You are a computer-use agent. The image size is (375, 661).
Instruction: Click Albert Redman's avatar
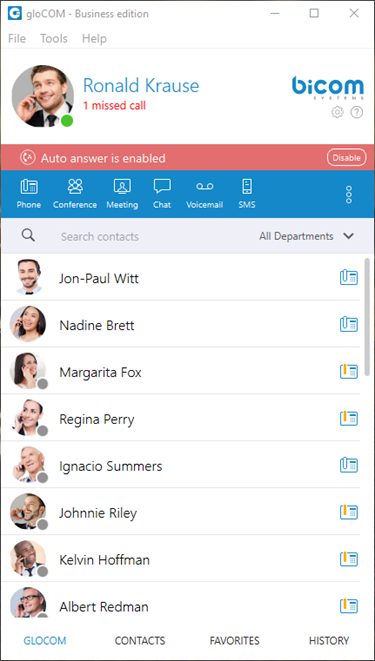pyautogui.click(x=28, y=603)
